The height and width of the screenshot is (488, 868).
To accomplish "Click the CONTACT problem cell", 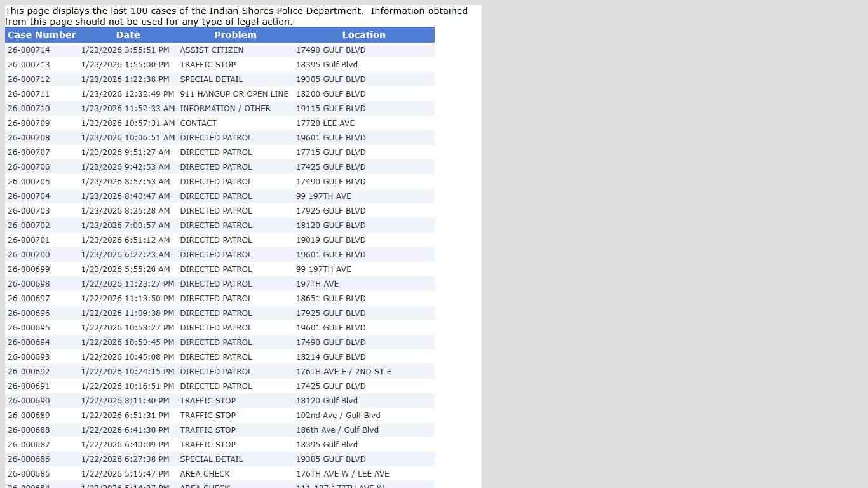I will tap(198, 123).
